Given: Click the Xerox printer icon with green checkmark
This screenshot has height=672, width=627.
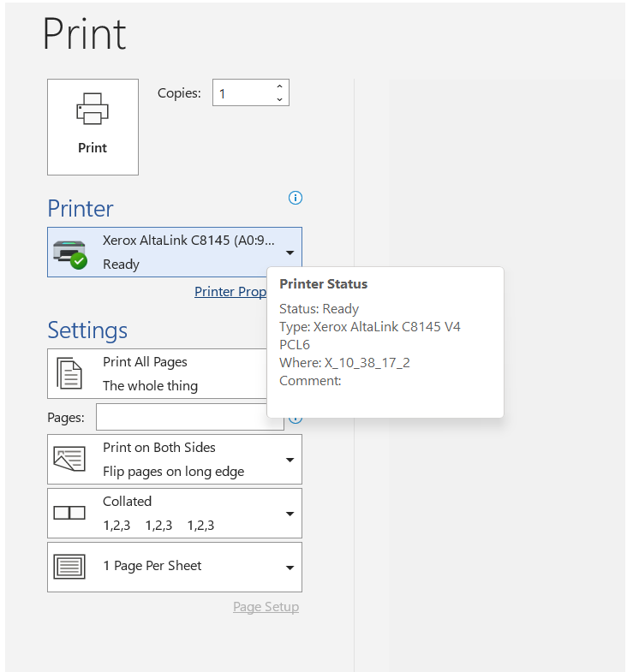Looking at the screenshot, I should pyautogui.click(x=70, y=253).
